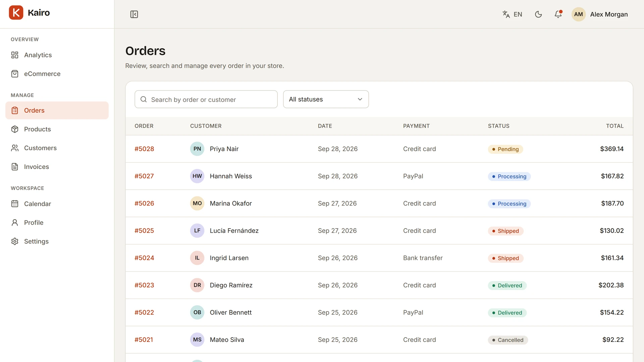Click the Analytics grid icon
644x362 pixels.
coord(15,55)
